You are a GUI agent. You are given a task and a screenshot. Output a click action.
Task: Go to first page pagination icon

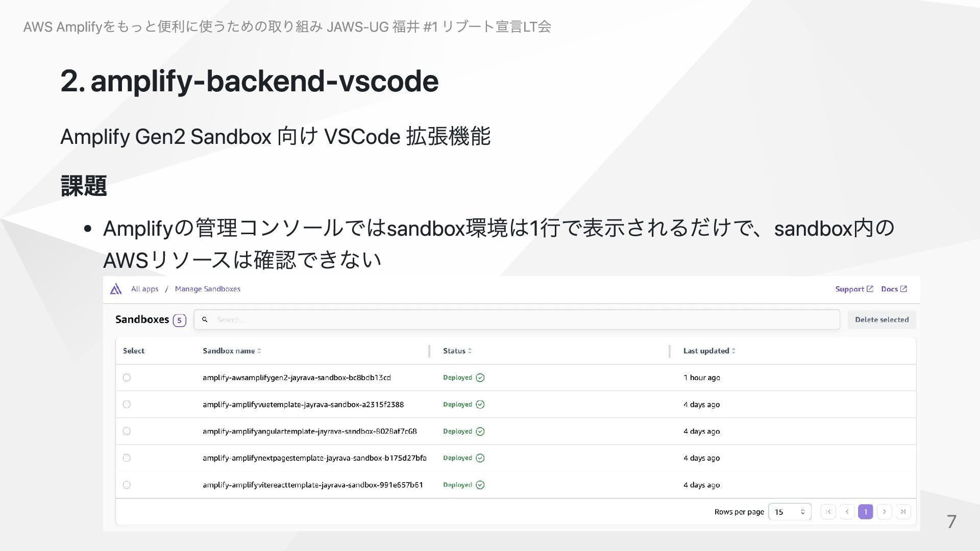click(x=828, y=512)
